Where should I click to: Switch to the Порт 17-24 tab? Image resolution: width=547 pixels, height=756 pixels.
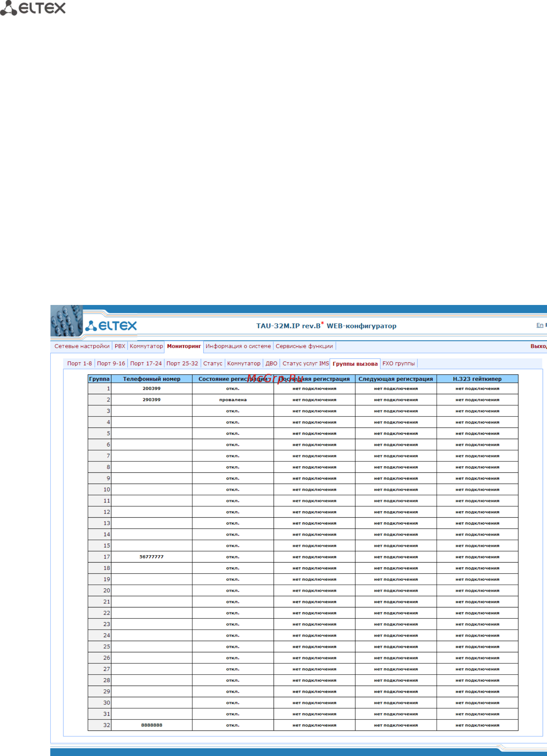(x=146, y=363)
